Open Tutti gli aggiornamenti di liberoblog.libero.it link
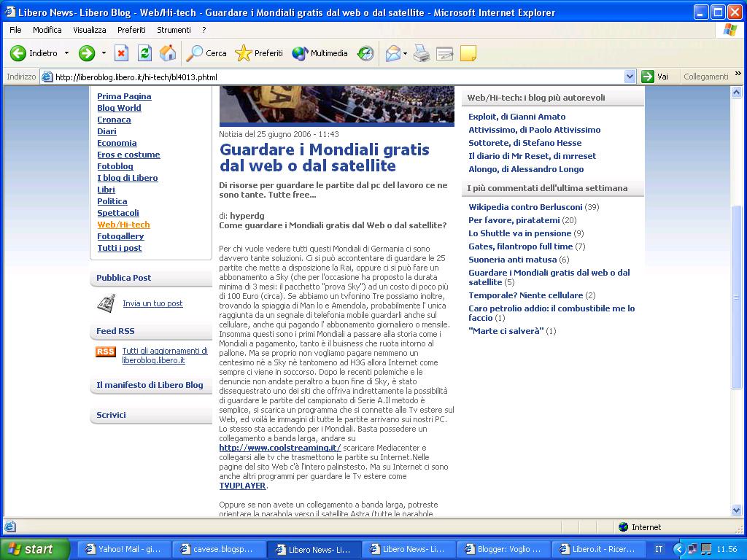747x560 pixels. pos(165,356)
